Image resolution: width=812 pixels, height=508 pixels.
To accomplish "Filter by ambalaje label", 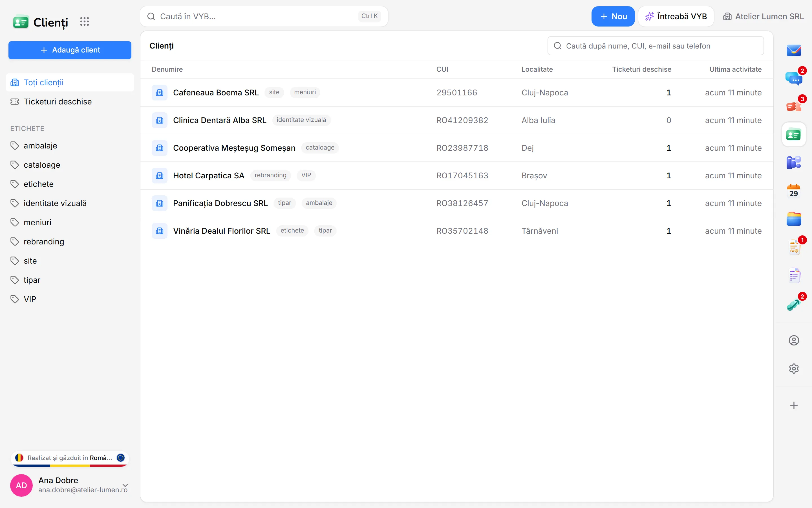I will (70, 145).
